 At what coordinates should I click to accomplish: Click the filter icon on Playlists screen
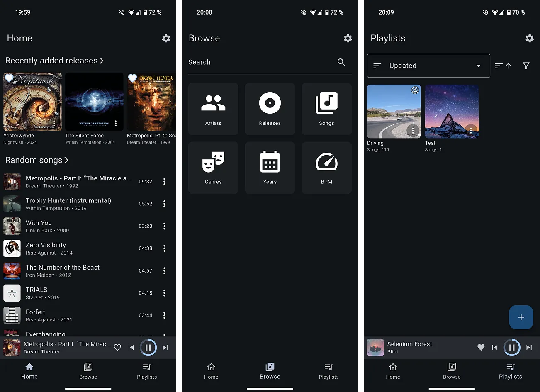526,66
